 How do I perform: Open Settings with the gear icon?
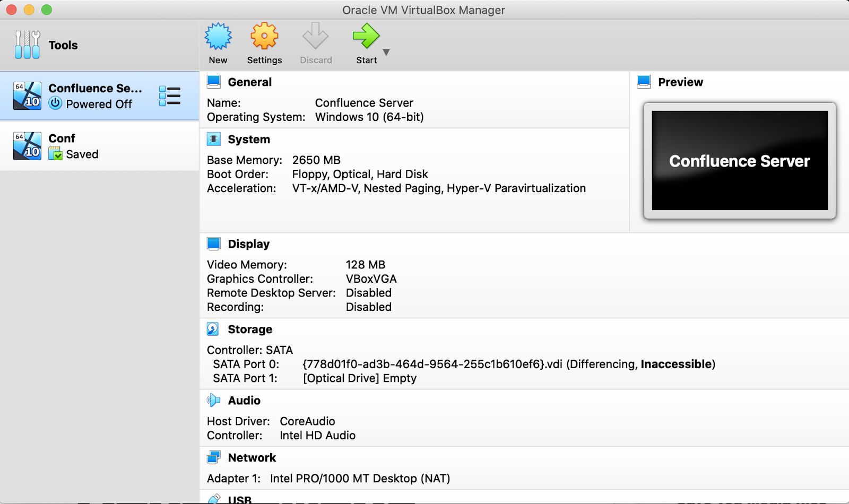tap(264, 36)
